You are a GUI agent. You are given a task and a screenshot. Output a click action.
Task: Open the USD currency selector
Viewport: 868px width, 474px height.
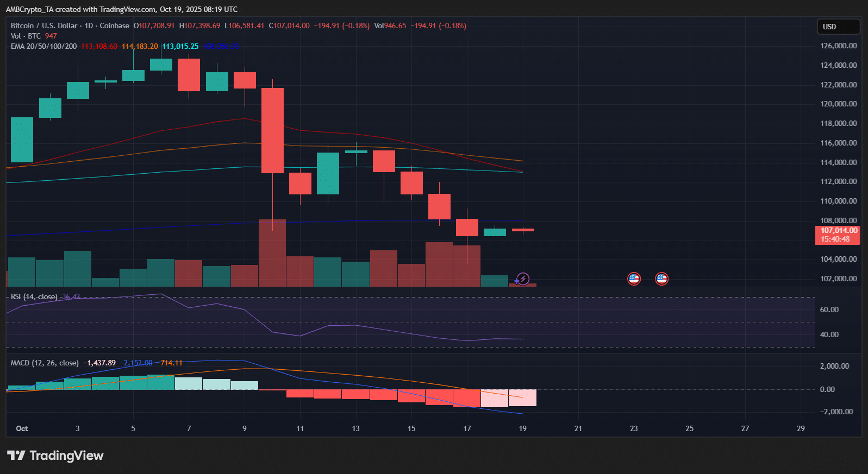click(838, 27)
